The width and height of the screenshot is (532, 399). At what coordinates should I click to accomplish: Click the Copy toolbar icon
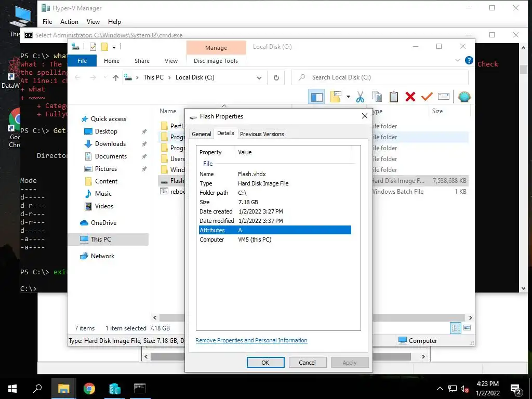tap(377, 97)
